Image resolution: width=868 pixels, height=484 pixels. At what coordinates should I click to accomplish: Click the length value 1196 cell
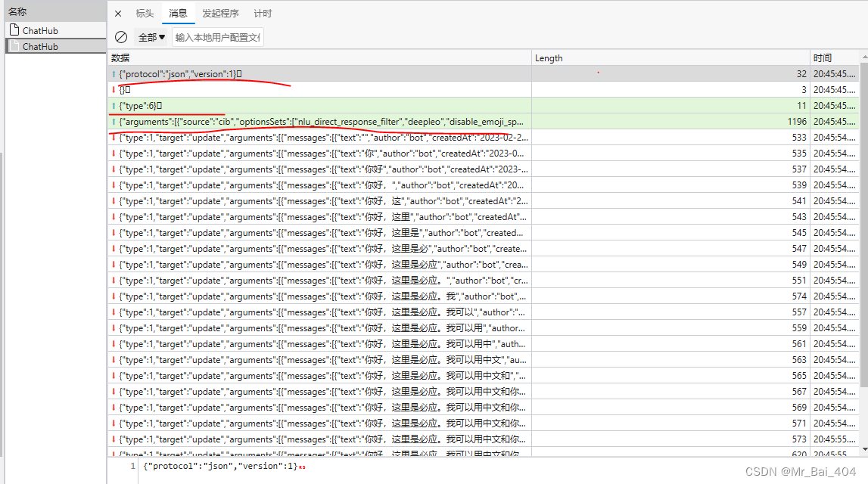(x=671, y=121)
